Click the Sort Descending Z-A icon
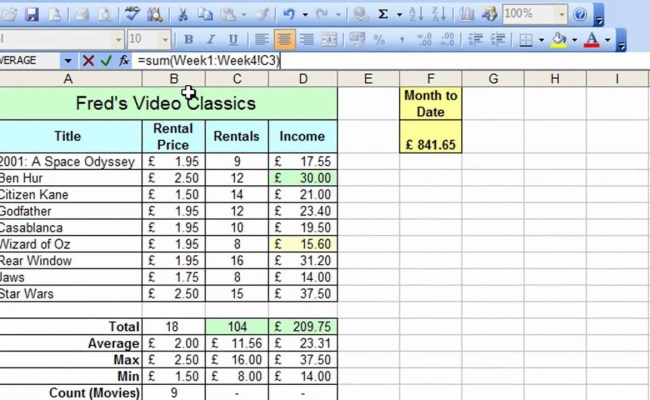Image resolution: width=650 pixels, height=400 pixels. coord(439,15)
